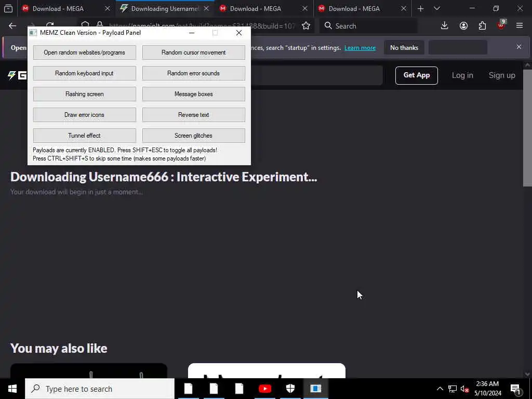Click the No thanks button
Viewport: 532px width, 399px height.
click(x=404, y=48)
